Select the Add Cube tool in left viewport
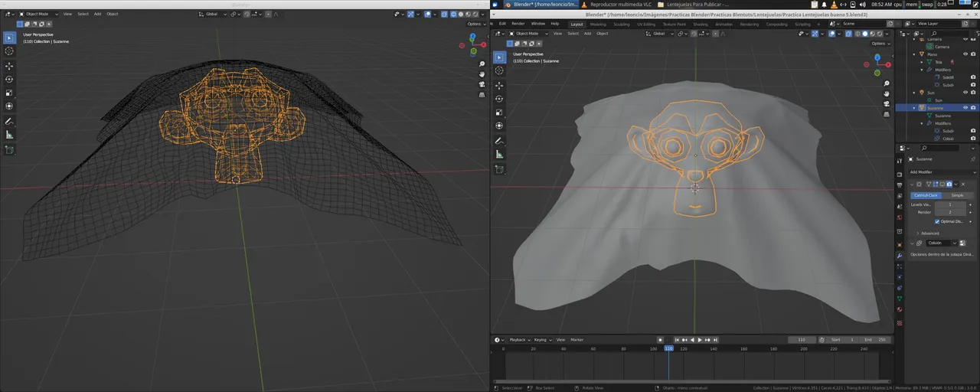This screenshot has width=980, height=392. point(9,150)
